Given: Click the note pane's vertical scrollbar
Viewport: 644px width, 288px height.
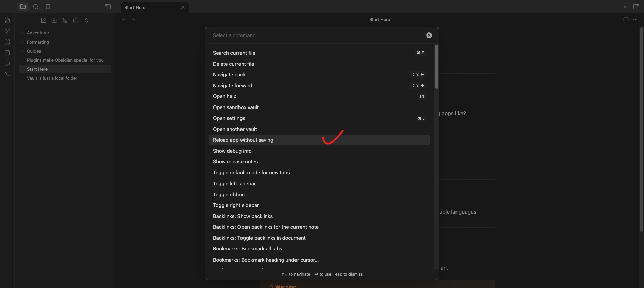Looking at the screenshot, I should coord(641,129).
